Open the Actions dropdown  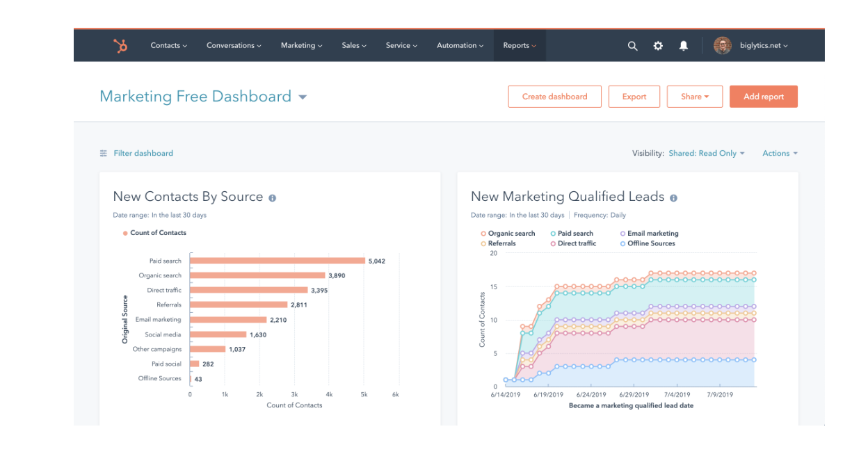coord(780,153)
